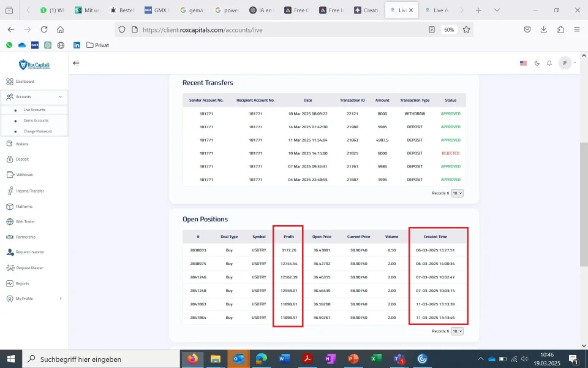Collapse the Accounts menu chevron
Viewport: 588px width, 368px height.
click(60, 97)
